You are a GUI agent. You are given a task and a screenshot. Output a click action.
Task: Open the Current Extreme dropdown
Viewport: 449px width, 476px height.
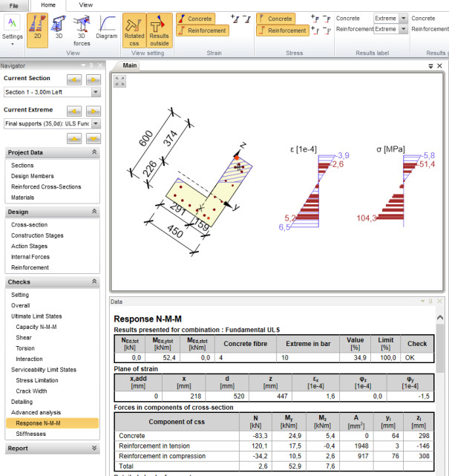coord(96,124)
